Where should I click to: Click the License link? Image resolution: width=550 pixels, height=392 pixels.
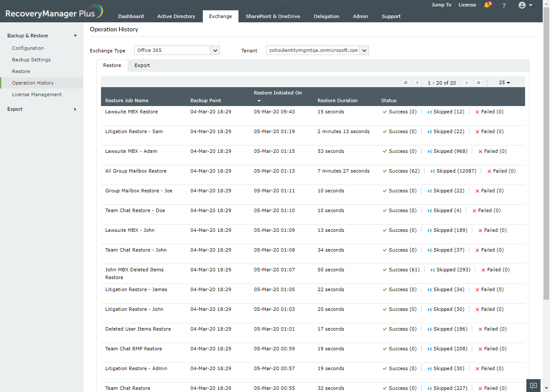(x=467, y=5)
